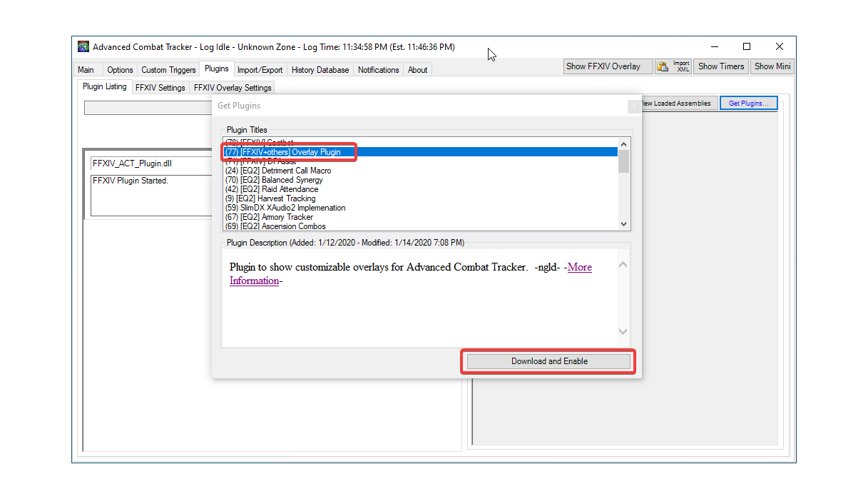Select (69) [EQ2] Ascension Combos
The image size is (868, 499).
click(421, 226)
